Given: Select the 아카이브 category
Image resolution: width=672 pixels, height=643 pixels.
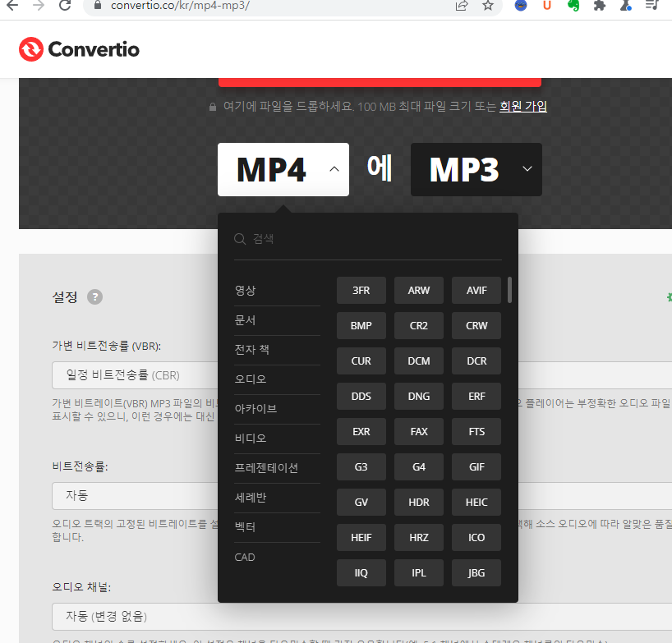Looking at the screenshot, I should click(x=277, y=409).
